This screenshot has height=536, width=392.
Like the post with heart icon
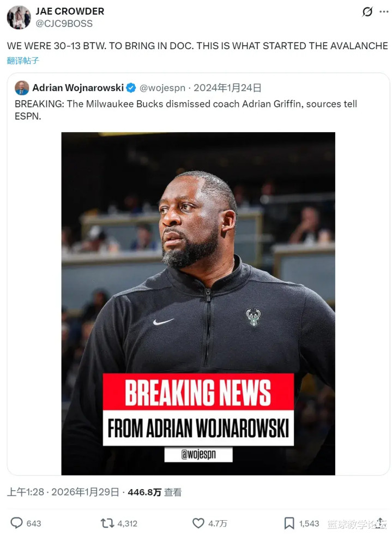pos(198,523)
